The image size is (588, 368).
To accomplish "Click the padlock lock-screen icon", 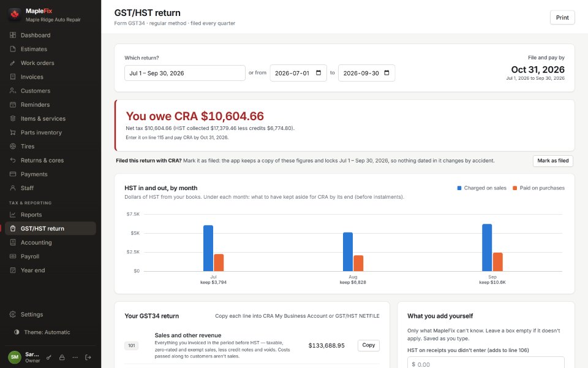I will [62, 357].
